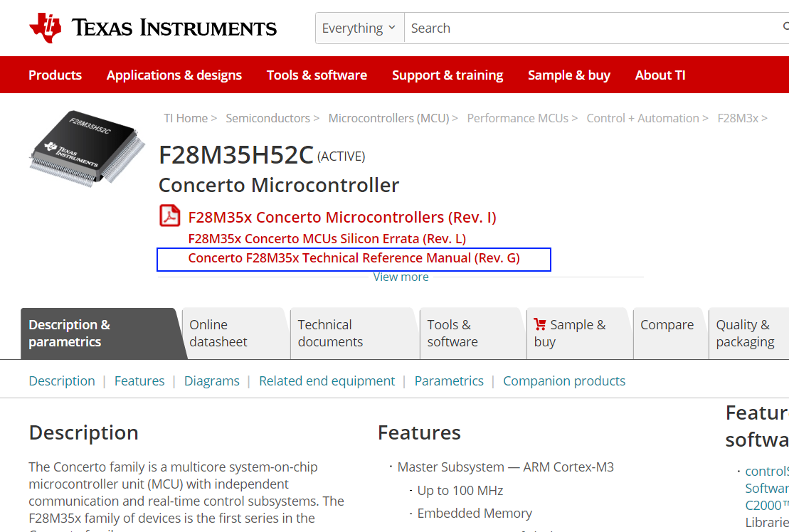789x532 pixels.
Task: Switch to Quality & packaging tab
Action: tap(748, 334)
